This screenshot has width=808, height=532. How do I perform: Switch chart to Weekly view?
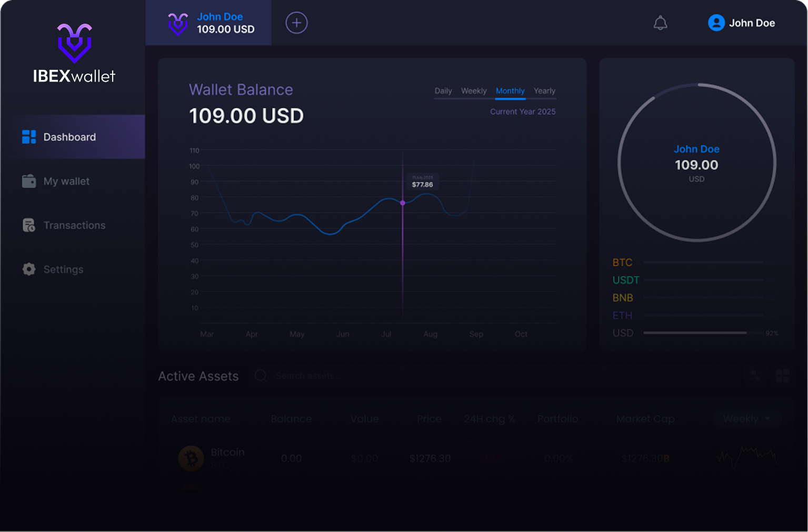pyautogui.click(x=474, y=91)
